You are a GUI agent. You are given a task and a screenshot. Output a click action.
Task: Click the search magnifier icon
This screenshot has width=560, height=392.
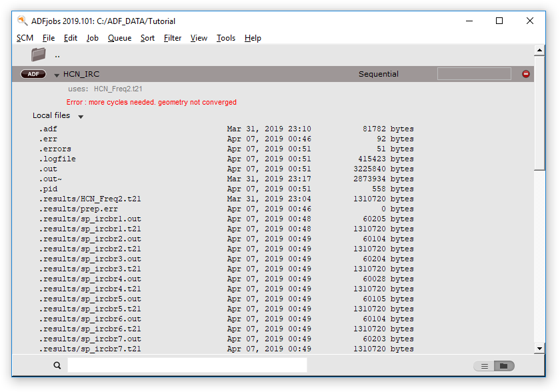pyautogui.click(x=57, y=365)
